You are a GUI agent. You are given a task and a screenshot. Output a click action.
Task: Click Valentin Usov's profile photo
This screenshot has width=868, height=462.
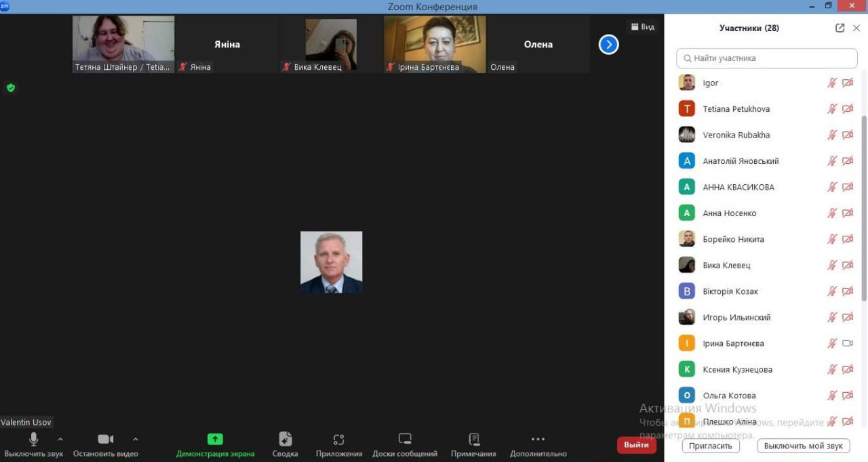(332, 262)
